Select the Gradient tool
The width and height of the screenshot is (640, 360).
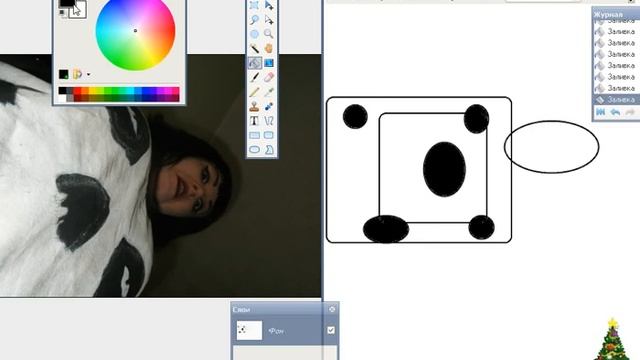click(x=269, y=63)
